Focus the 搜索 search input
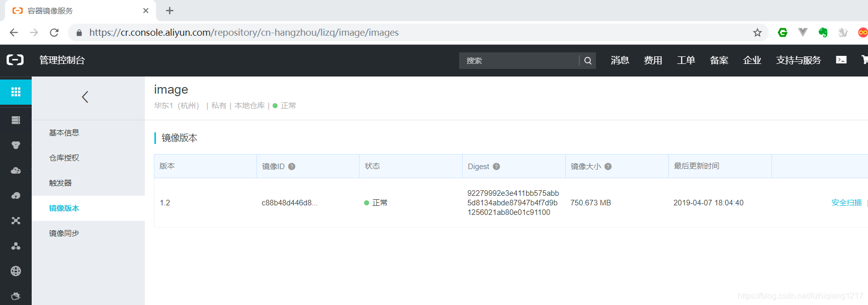The image size is (868, 305). click(518, 60)
